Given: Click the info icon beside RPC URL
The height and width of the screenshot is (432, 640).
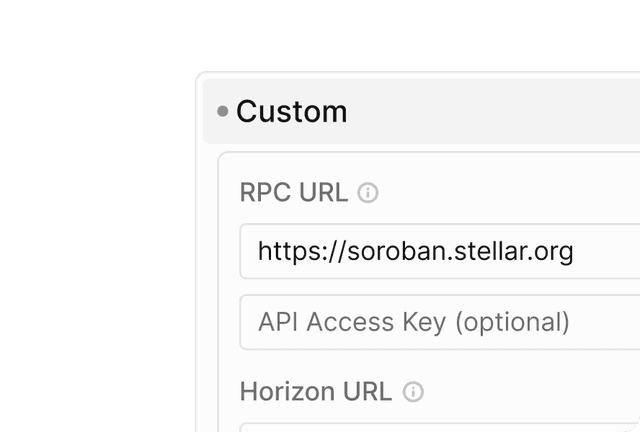Looking at the screenshot, I should click(368, 193).
